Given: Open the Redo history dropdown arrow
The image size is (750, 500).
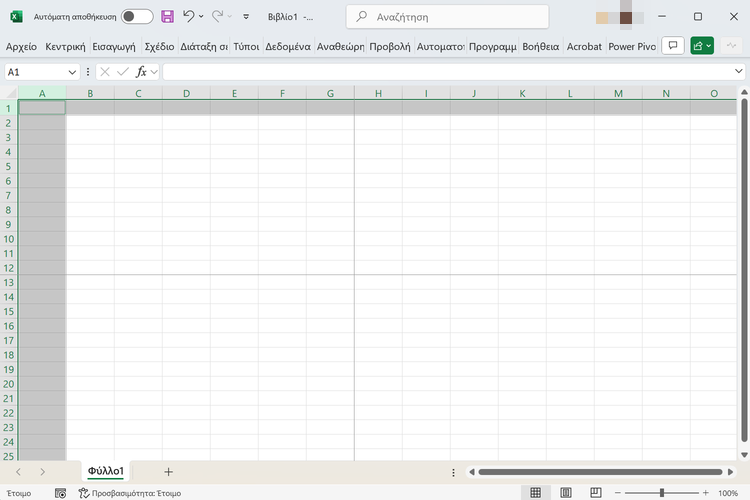Looking at the screenshot, I should click(x=230, y=17).
